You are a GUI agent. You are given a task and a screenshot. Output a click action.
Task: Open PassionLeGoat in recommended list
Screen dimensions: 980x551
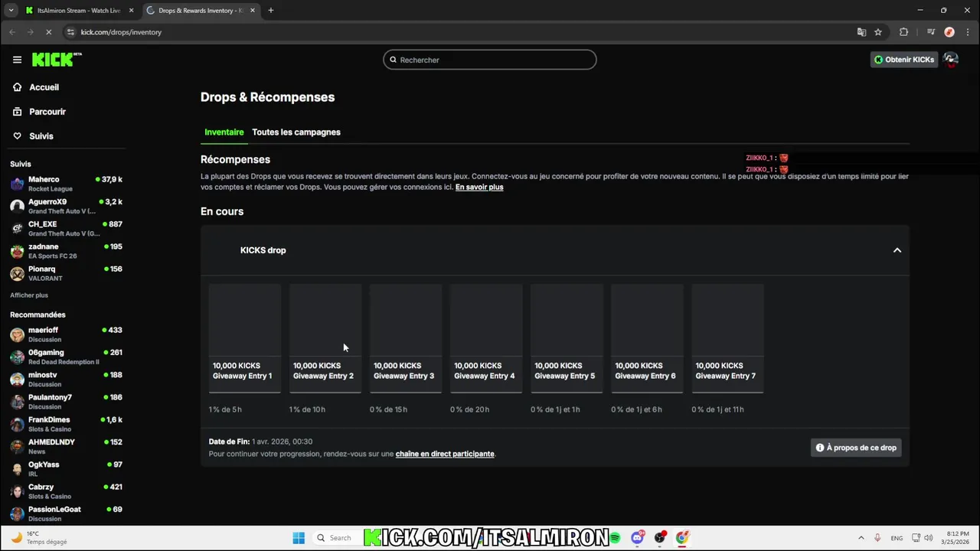66,514
